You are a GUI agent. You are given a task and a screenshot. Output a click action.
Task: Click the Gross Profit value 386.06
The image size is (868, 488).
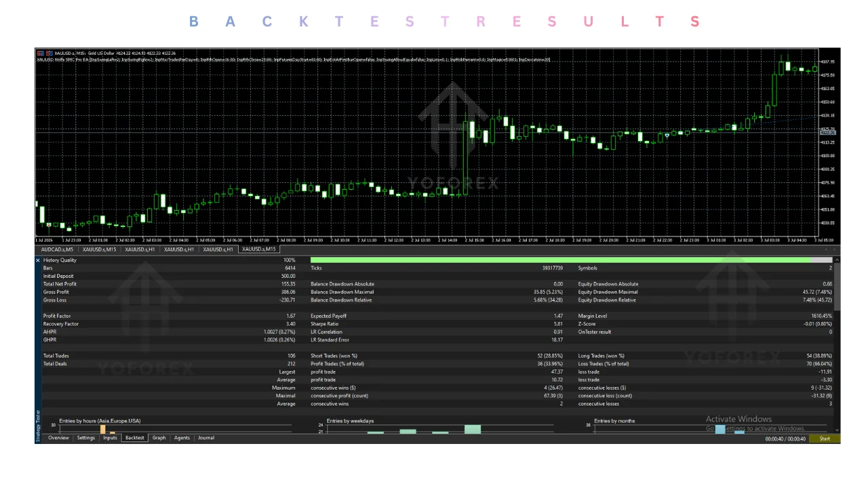pyautogui.click(x=288, y=292)
